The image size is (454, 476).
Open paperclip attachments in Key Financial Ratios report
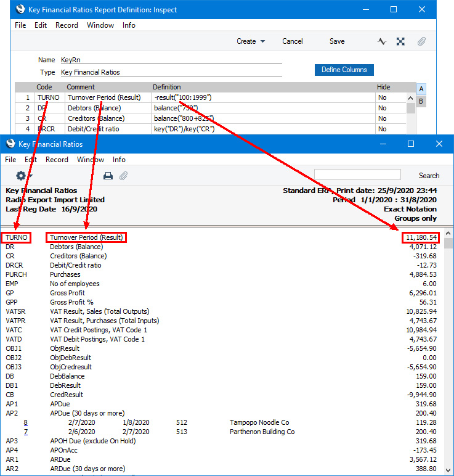(x=123, y=176)
